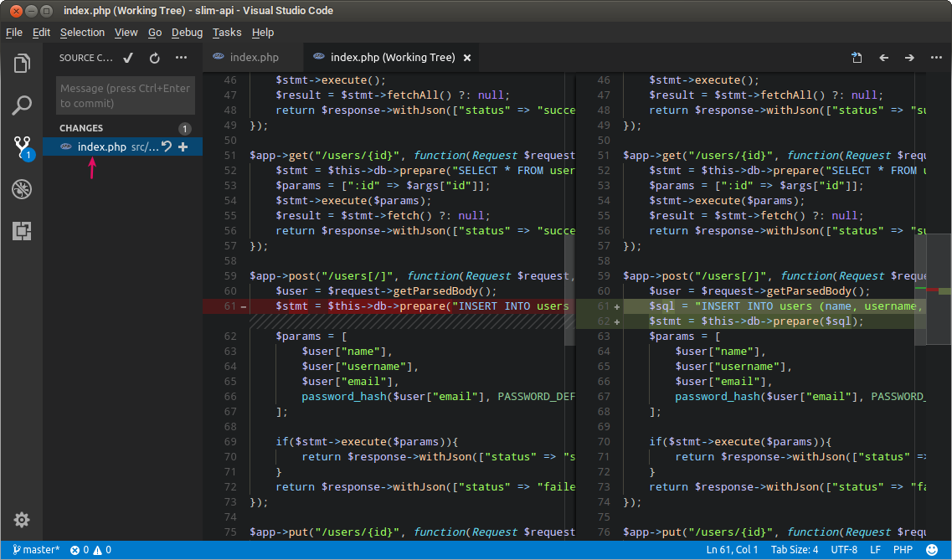Commit changes with the checkmark icon
952x560 pixels.
128,58
